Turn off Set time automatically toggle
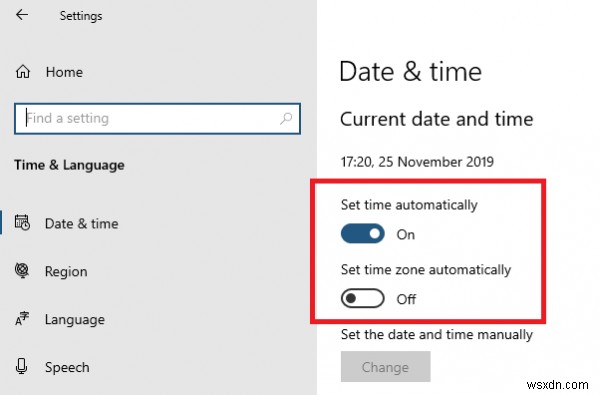600x395 pixels. coord(363,234)
